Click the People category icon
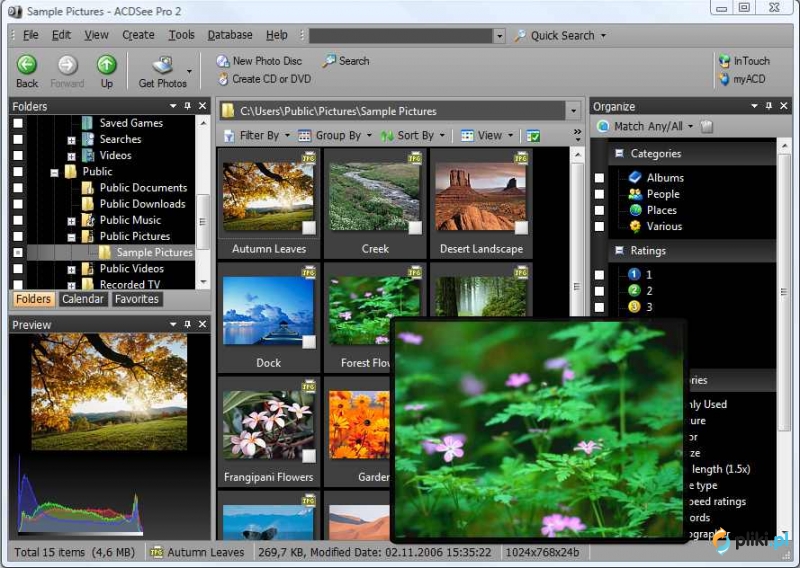Screen dimensions: 800x568 coord(635,194)
